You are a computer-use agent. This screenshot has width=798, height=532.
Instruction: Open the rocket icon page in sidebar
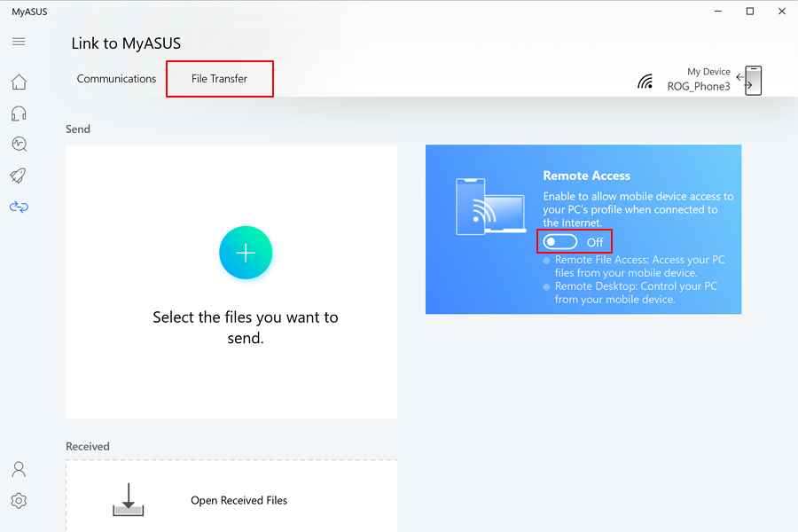19,176
